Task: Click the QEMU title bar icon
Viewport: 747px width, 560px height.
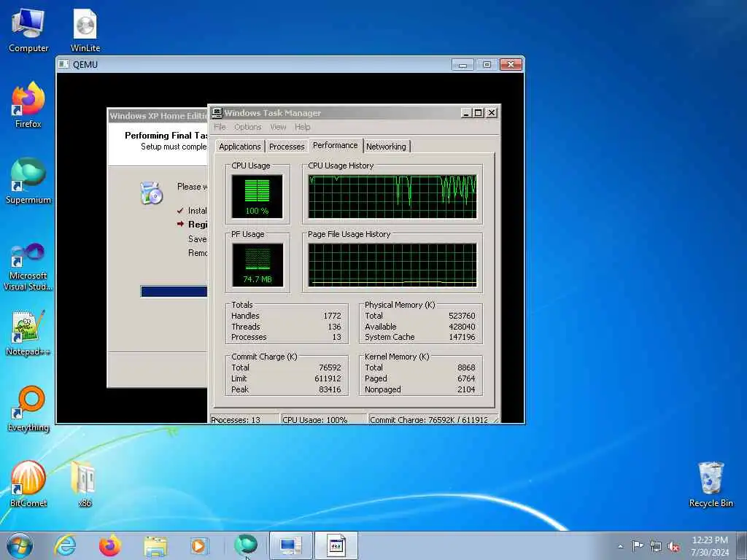Action: [63, 64]
